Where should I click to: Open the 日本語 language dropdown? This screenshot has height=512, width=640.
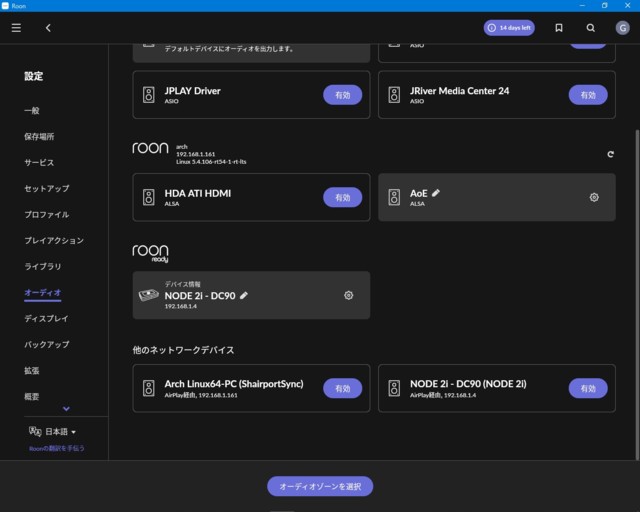click(x=60, y=432)
